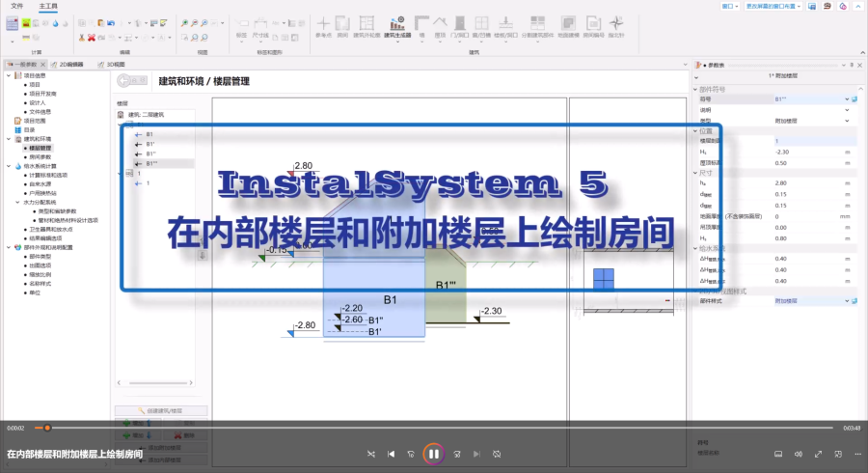Collapse the 给水系统计算 tree node
This screenshot has width=868, height=473.
point(10,166)
